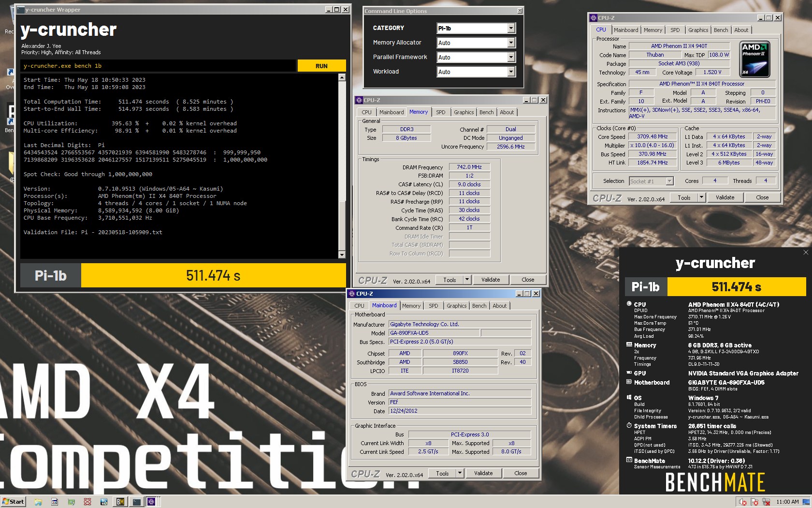Screen dimensions: 812x508
Task: Click the y-cruncher Wrapper title bar icon
Action: coord(21,10)
